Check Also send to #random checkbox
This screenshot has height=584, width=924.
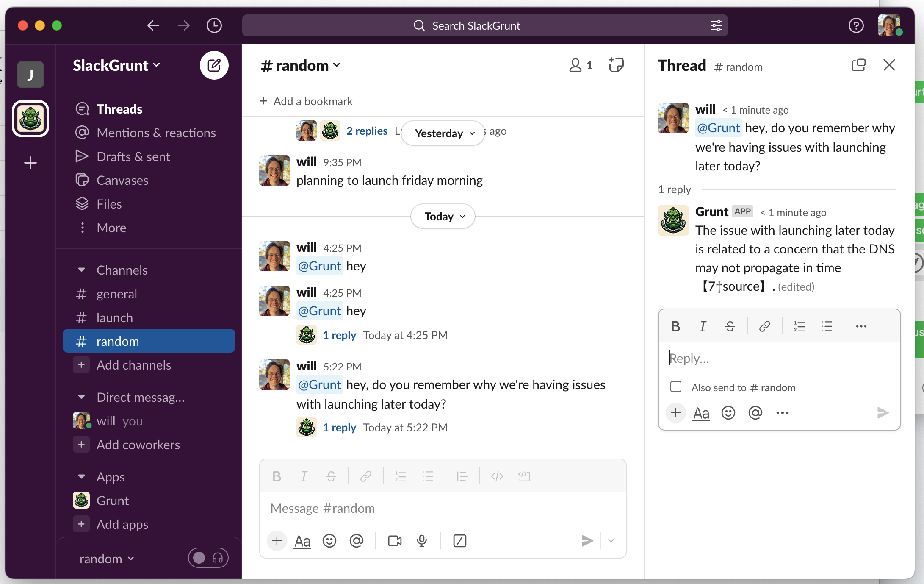point(676,387)
